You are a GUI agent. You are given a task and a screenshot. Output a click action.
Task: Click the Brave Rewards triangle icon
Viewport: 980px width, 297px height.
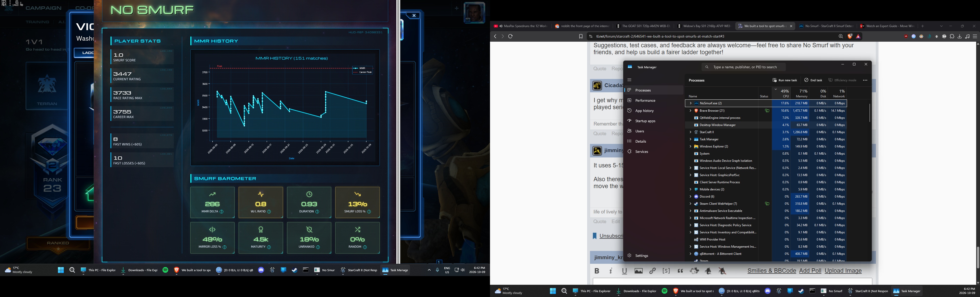859,37
